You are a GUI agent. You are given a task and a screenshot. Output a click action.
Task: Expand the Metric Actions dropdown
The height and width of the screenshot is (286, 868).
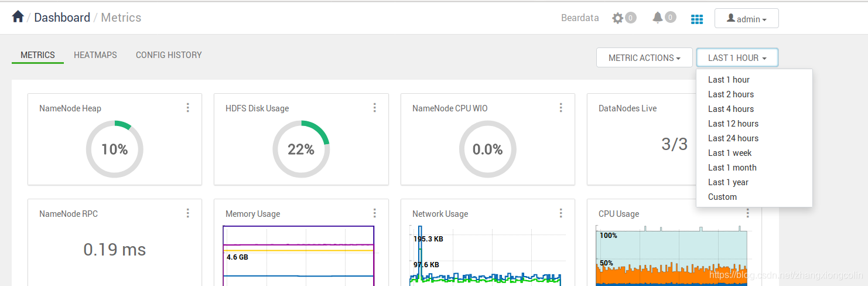point(644,57)
